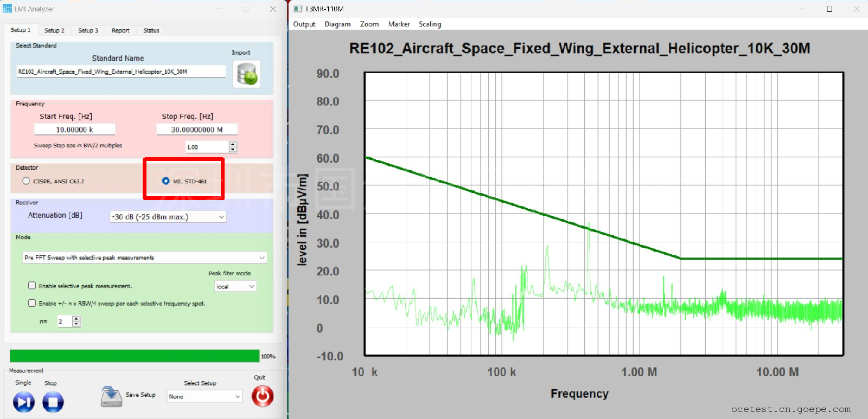868x419 pixels.
Task: Select the CISPR, ANSI C63.2 detector
Action: 26,181
